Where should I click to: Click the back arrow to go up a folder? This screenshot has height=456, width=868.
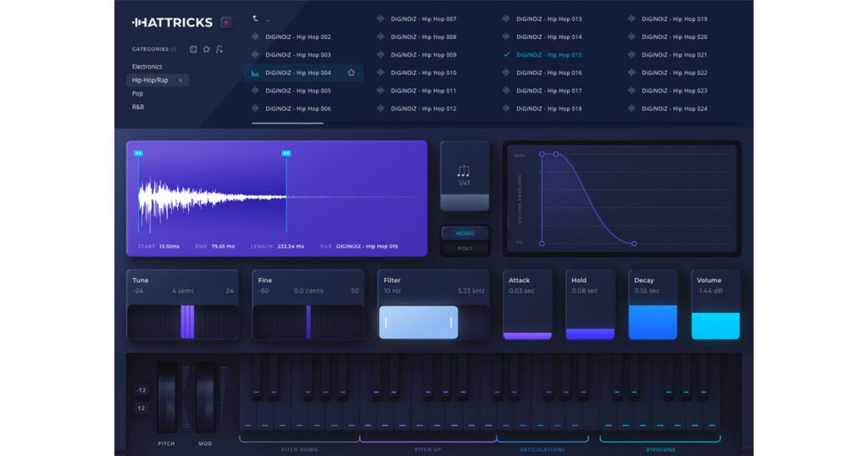[x=256, y=19]
